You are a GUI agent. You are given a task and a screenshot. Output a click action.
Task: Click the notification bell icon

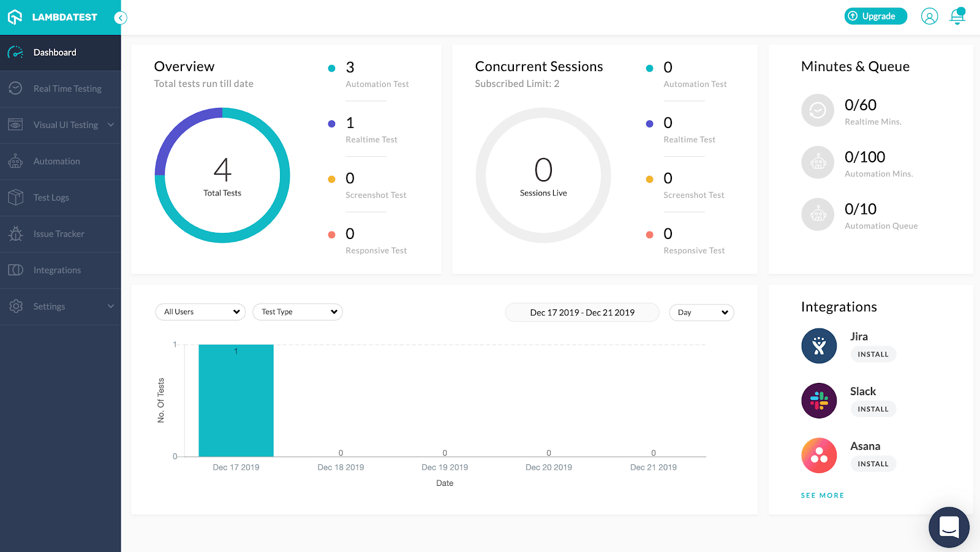click(957, 16)
